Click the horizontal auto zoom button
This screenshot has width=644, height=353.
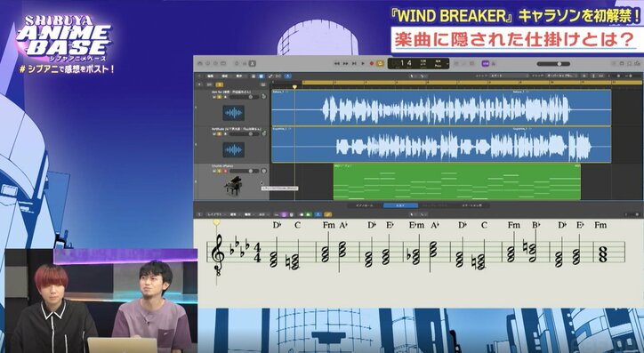click(x=601, y=76)
